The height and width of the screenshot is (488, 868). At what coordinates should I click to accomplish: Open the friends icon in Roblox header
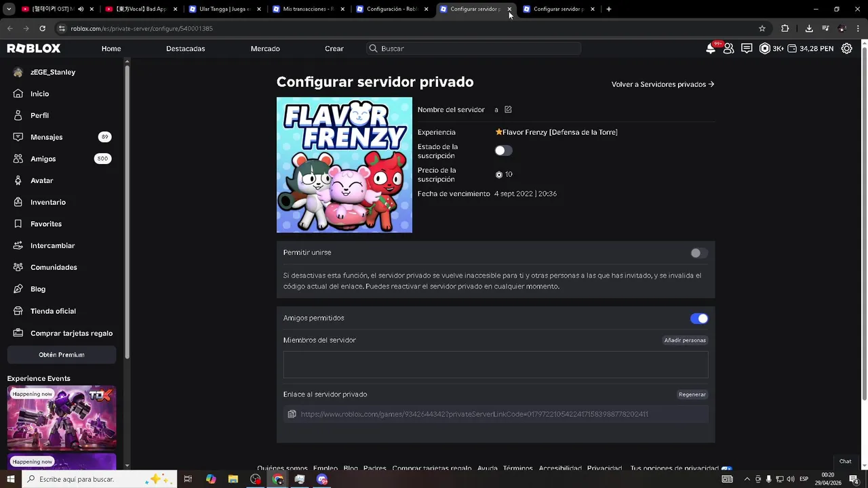click(728, 49)
